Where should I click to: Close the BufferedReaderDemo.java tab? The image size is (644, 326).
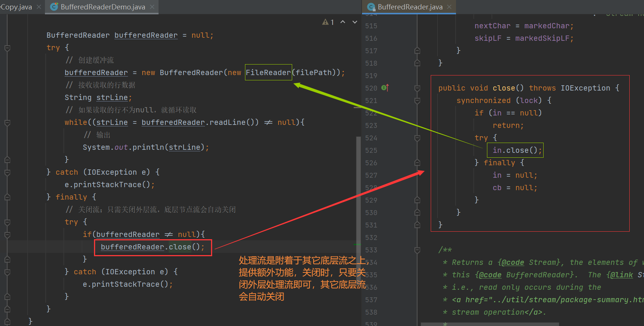click(152, 7)
